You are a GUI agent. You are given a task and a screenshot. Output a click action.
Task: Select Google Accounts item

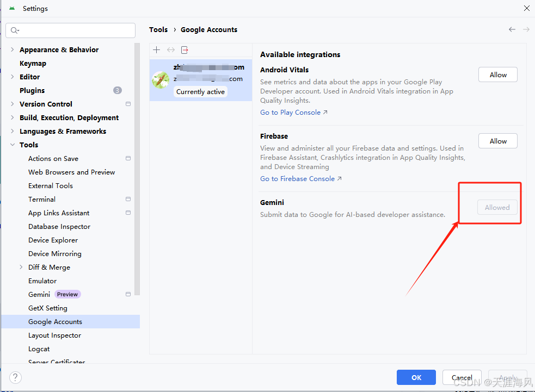point(70,321)
